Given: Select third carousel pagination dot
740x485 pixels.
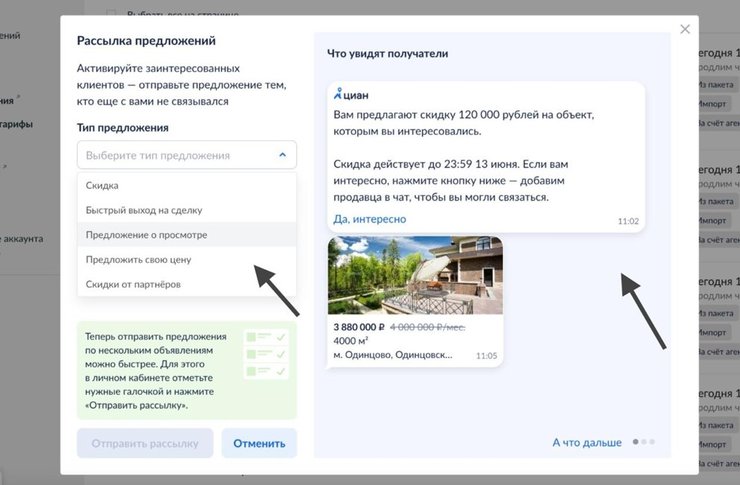Looking at the screenshot, I should pos(652,442).
